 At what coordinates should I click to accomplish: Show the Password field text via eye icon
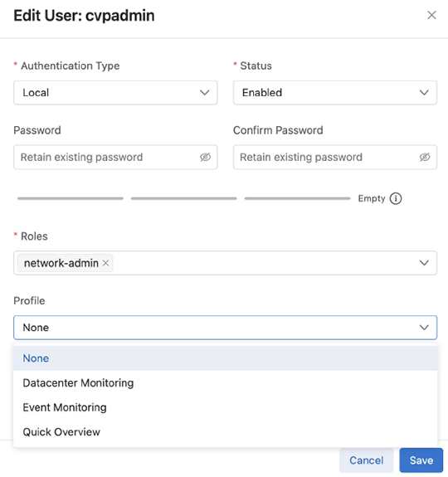click(x=205, y=157)
